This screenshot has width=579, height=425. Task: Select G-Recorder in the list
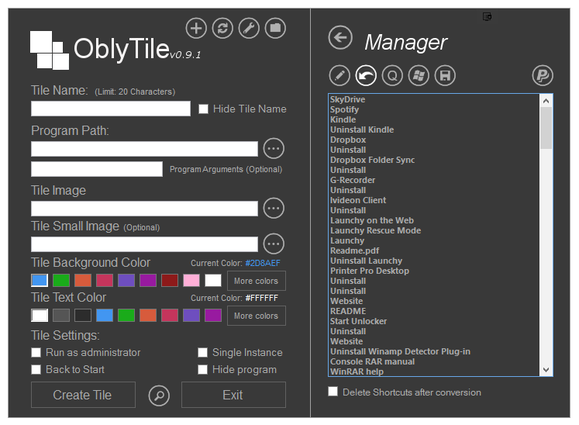click(x=353, y=180)
